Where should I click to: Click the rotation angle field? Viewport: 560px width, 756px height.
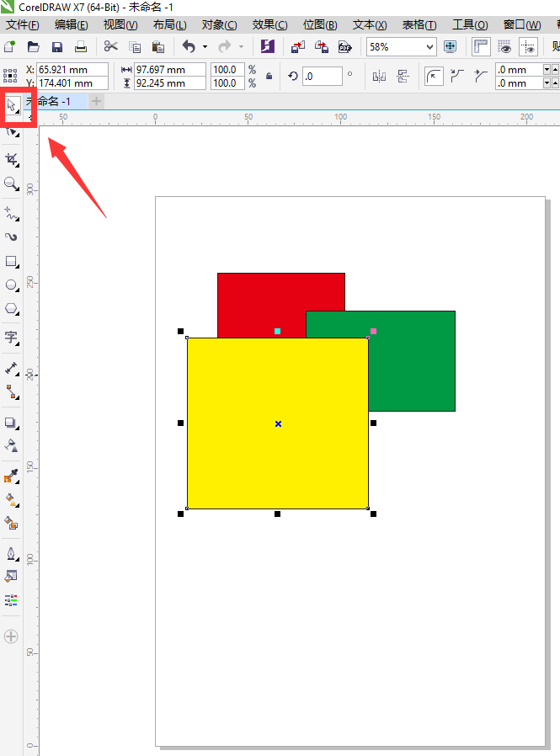tap(323, 76)
